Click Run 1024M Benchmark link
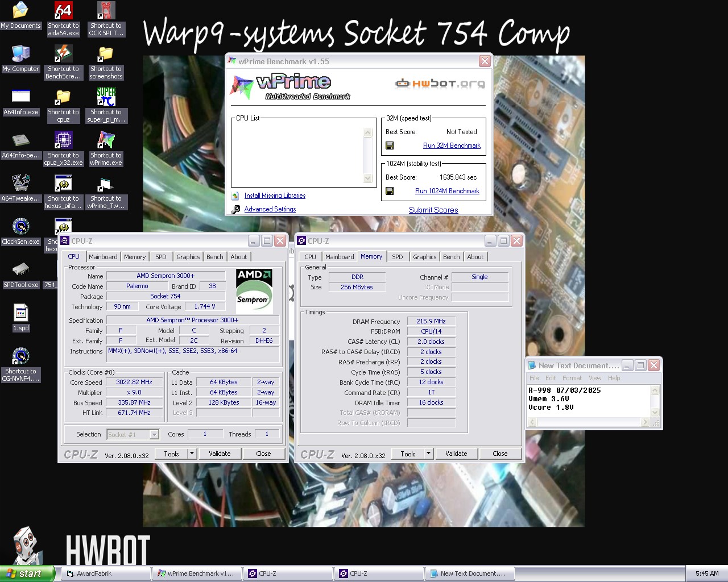 coord(447,191)
